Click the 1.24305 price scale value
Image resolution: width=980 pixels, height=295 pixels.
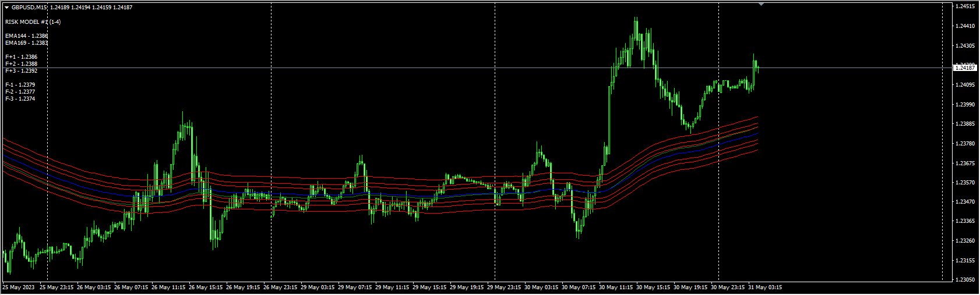point(965,46)
